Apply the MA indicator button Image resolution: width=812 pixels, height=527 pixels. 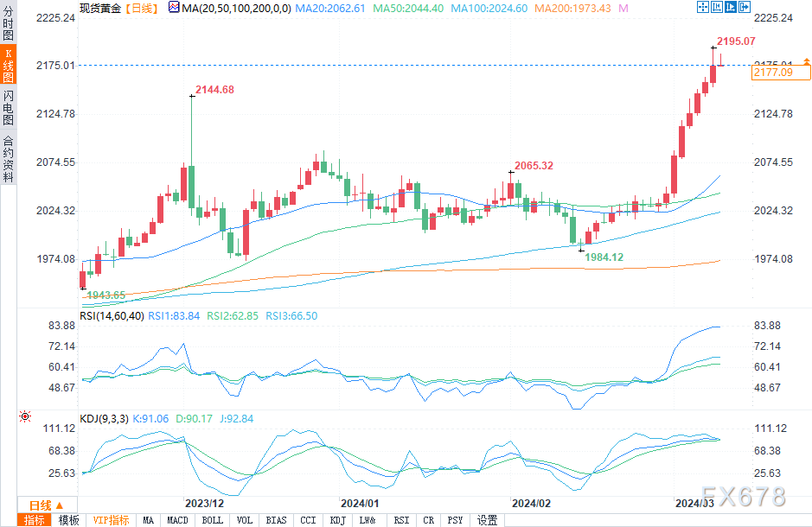[x=149, y=520]
